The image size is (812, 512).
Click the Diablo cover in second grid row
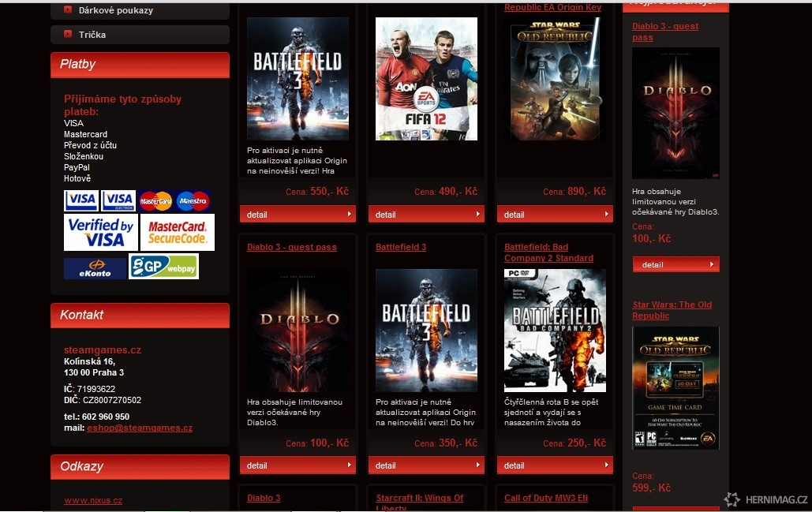click(297, 331)
